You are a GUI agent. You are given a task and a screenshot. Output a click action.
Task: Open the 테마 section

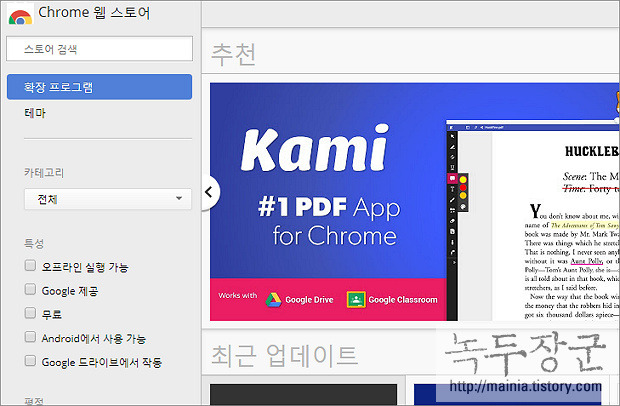(x=35, y=113)
